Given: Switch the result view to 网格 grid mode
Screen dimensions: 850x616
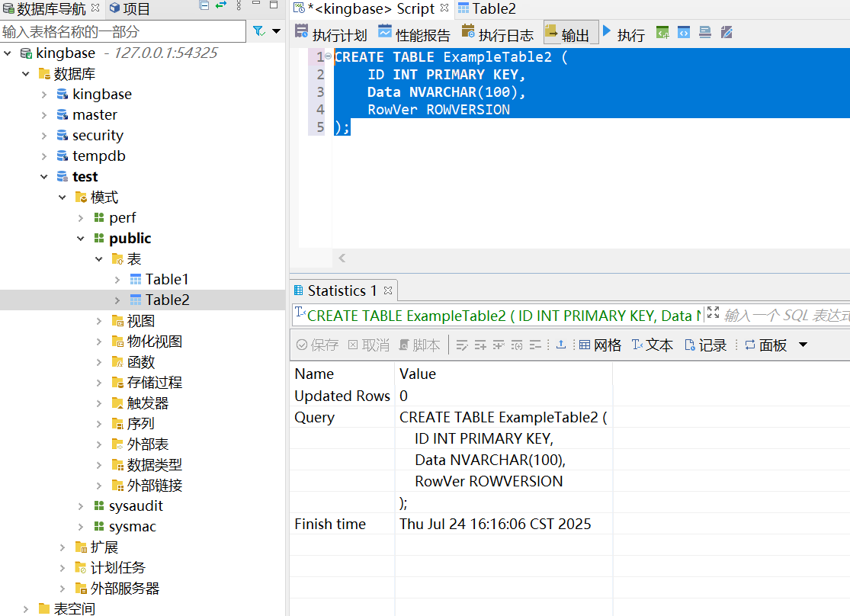Looking at the screenshot, I should pyautogui.click(x=600, y=345).
